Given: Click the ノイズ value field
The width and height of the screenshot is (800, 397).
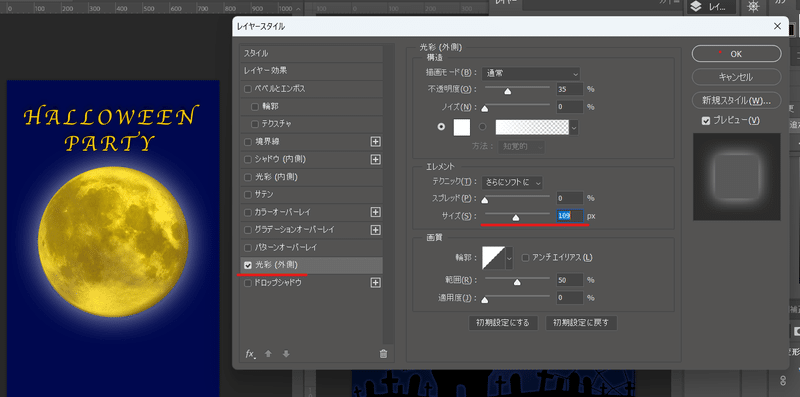Looking at the screenshot, I should point(570,107).
